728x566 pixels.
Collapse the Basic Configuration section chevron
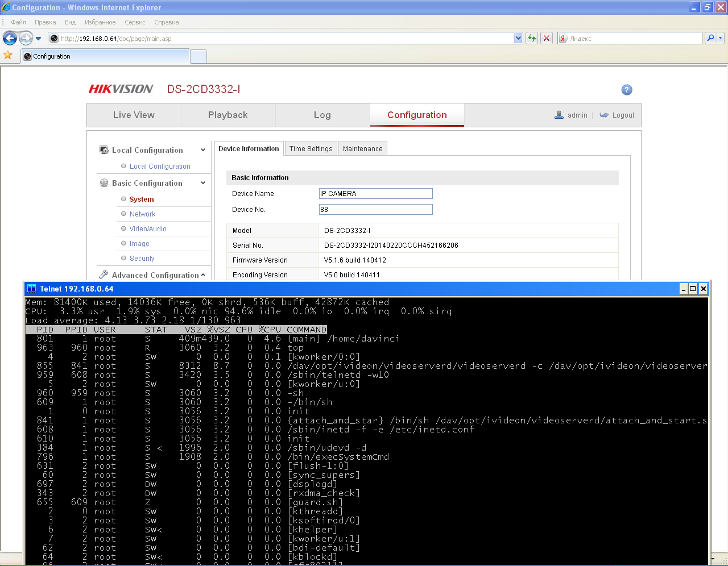click(203, 183)
